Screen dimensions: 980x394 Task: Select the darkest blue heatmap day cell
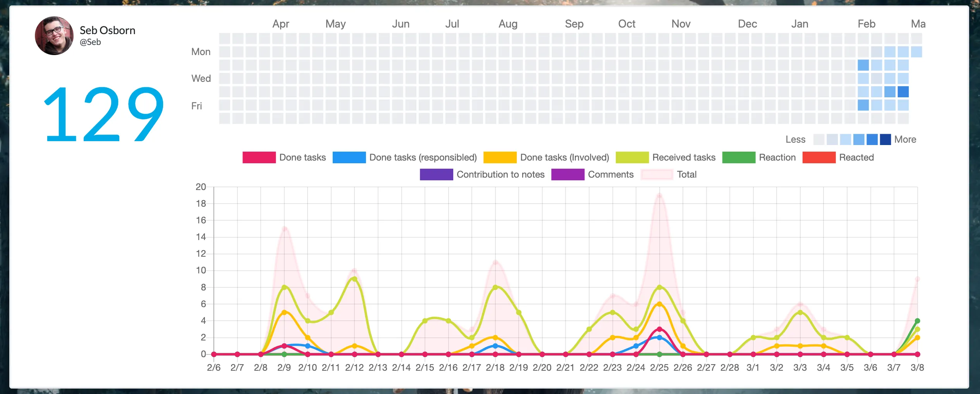tap(903, 92)
